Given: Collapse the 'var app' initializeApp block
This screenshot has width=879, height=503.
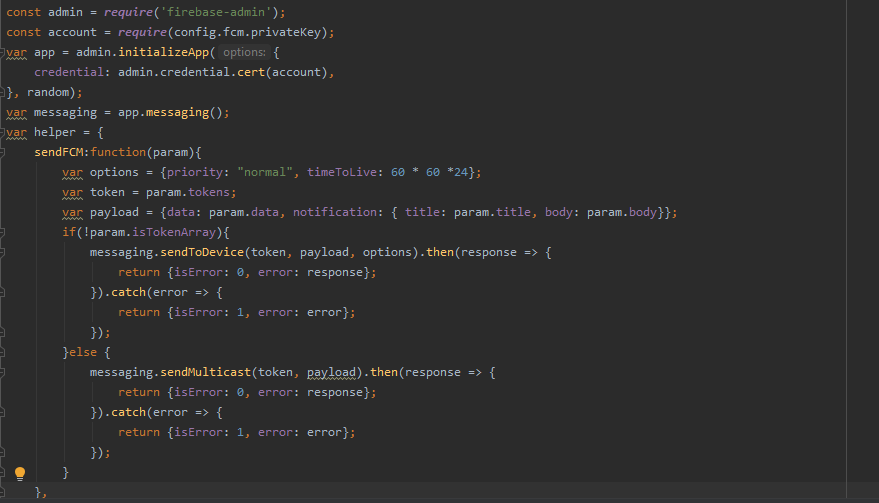Looking at the screenshot, I should tap(4, 52).
